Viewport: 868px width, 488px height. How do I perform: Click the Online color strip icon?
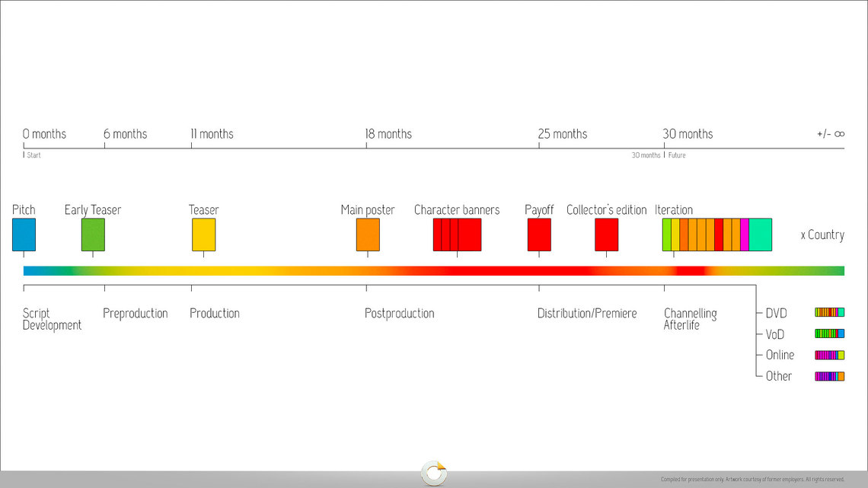tap(829, 356)
